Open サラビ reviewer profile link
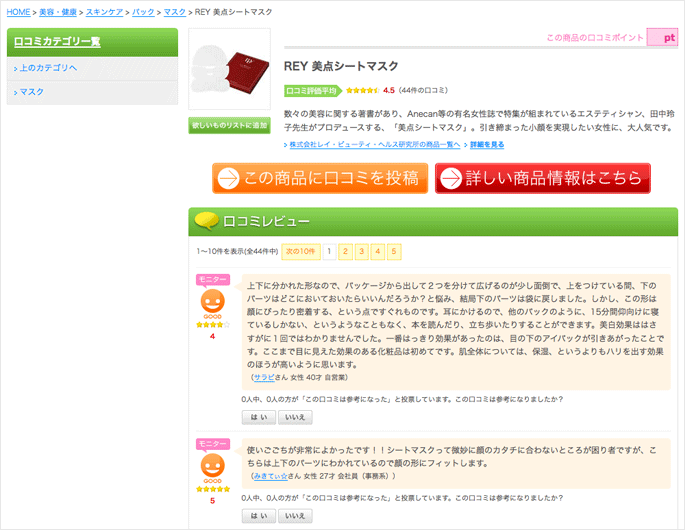 pyautogui.click(x=264, y=378)
